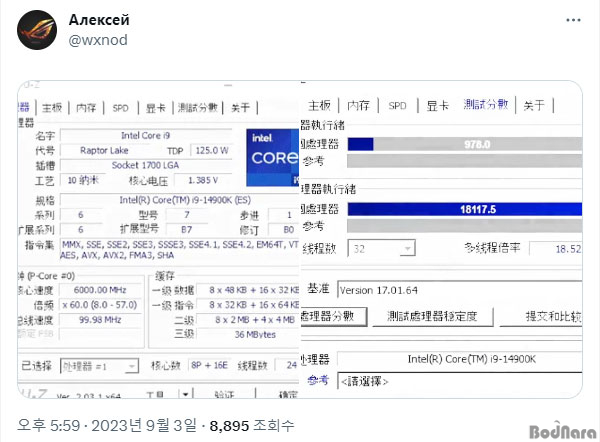The image size is (600, 442).
Task: Click the 處理器分數 bench button
Action: click(334, 316)
